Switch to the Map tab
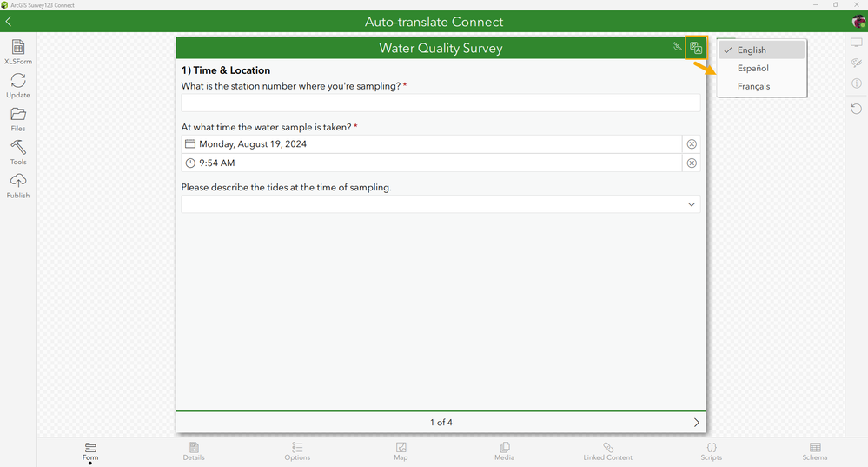 pyautogui.click(x=401, y=451)
